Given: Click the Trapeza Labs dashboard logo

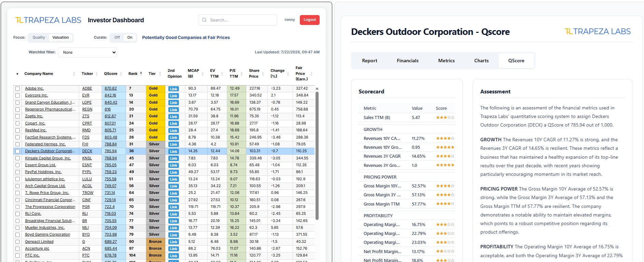Looking at the screenshot, I should coord(48,20).
